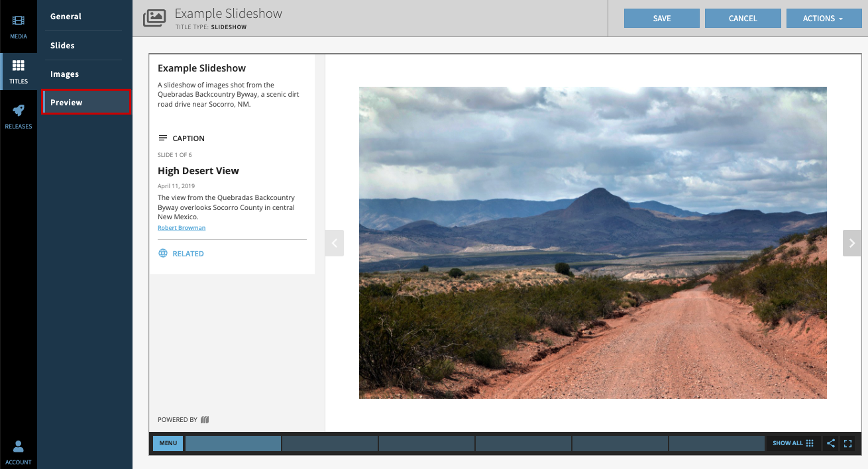Screen dimensions: 868x469
Task: Click the caption hamburger icon in the preview
Action: (x=162, y=138)
